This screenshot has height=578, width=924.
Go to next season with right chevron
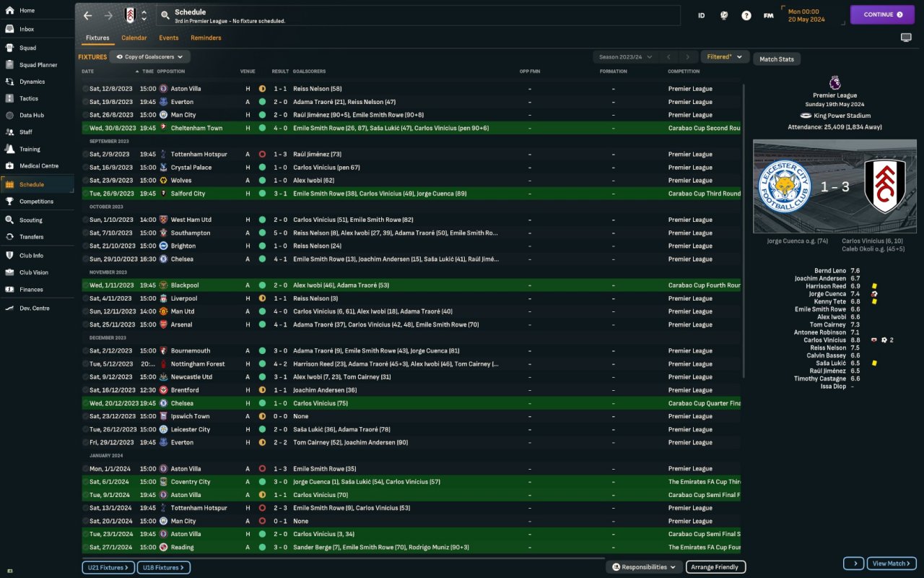(x=688, y=57)
